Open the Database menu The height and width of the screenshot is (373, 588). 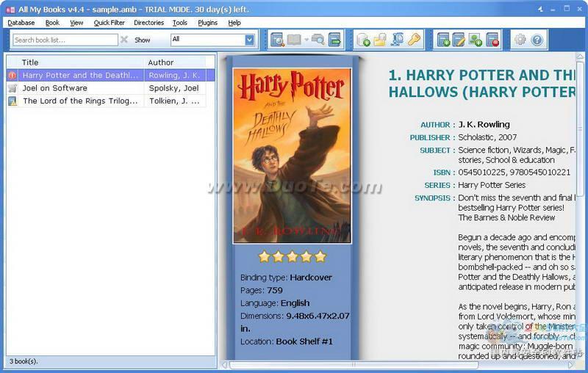pyautogui.click(x=21, y=23)
